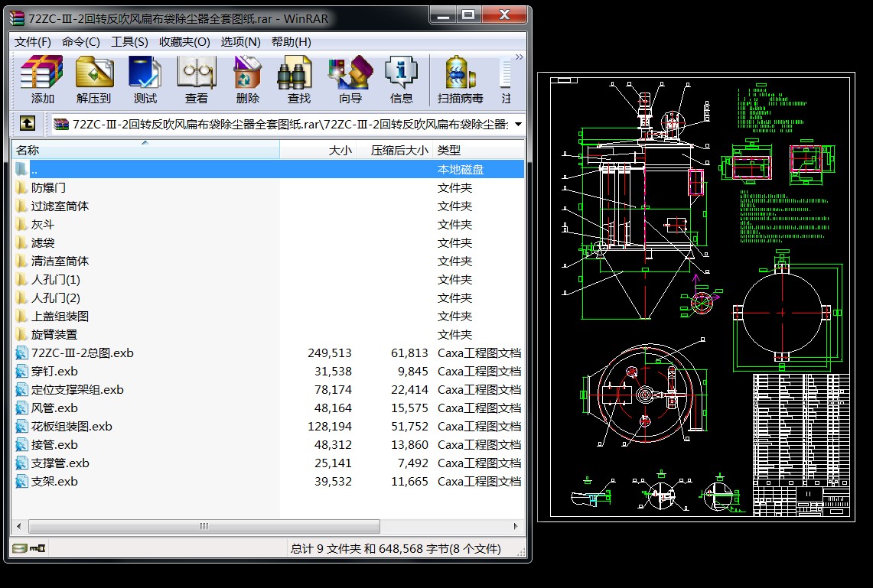Click the Add (添加) toolbar icon
Image resolution: width=873 pixels, height=588 pixels.
point(42,80)
